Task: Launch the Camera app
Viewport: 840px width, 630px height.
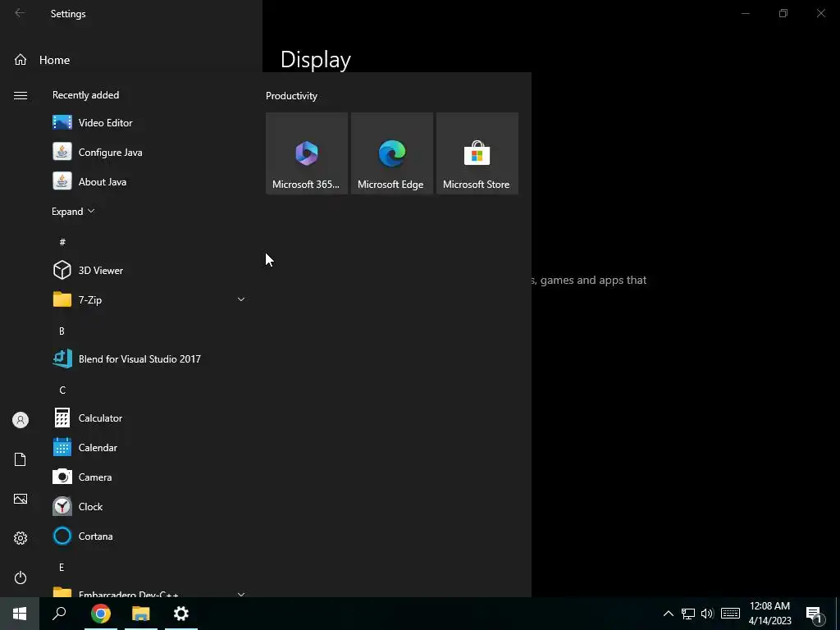Action: (148, 477)
